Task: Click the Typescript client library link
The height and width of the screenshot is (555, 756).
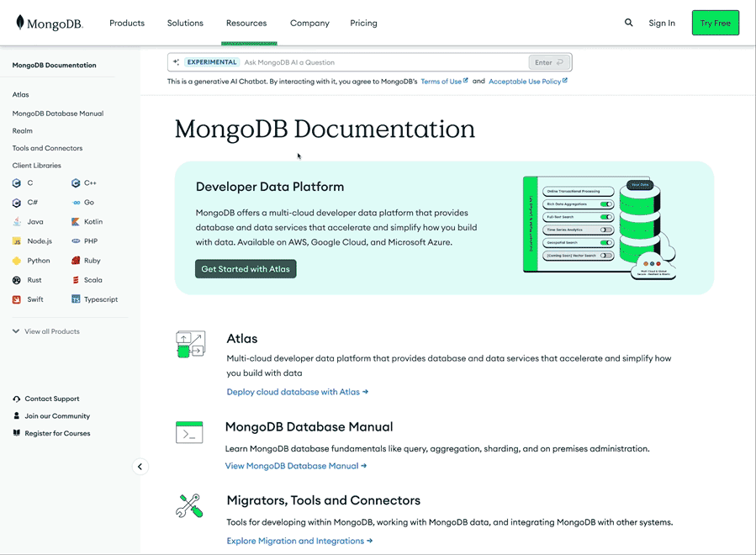Action: (x=101, y=299)
